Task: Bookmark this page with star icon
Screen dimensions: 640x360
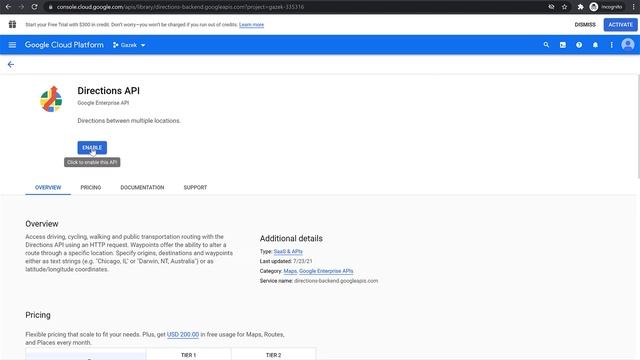Action: [564, 7]
